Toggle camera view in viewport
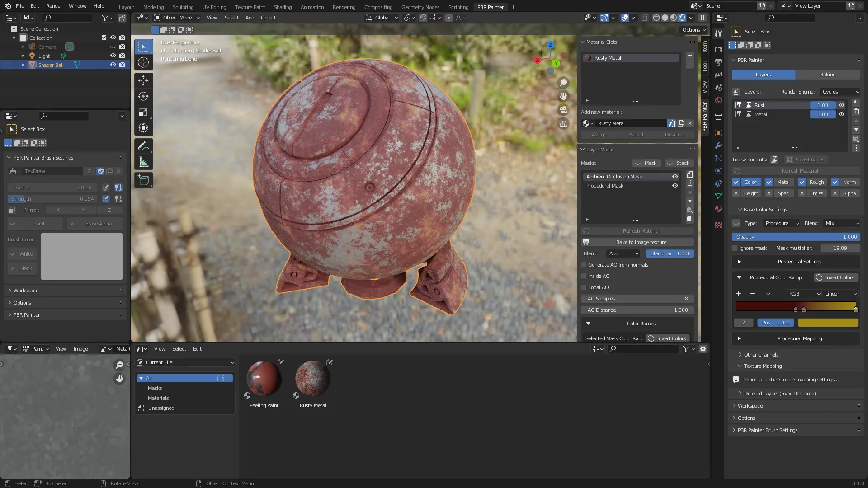The height and width of the screenshot is (488, 868). (563, 110)
